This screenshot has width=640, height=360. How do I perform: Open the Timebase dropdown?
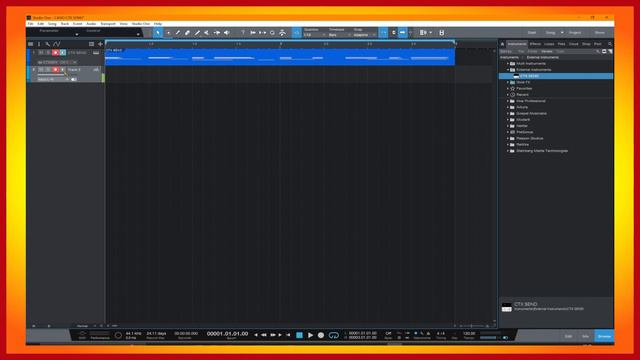(340, 35)
